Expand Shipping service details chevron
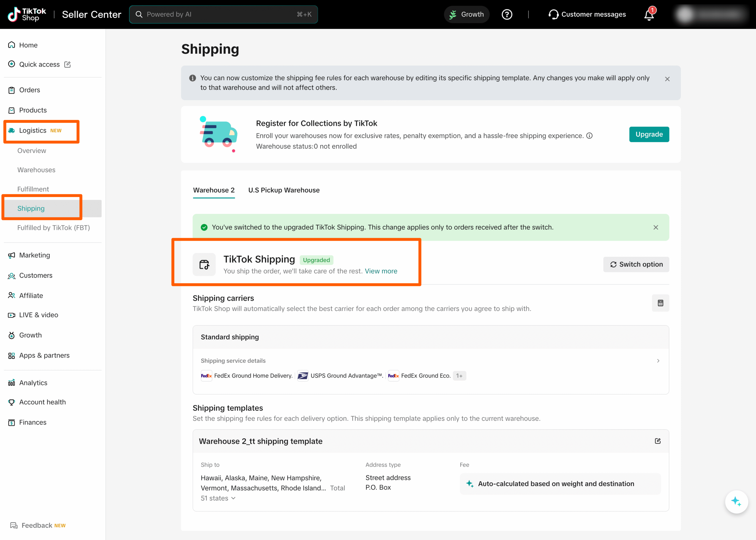This screenshot has width=756, height=540. tap(658, 361)
